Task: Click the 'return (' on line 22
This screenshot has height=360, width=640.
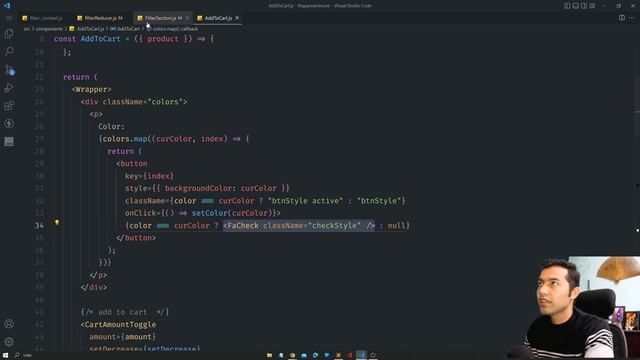Action: click(80, 77)
